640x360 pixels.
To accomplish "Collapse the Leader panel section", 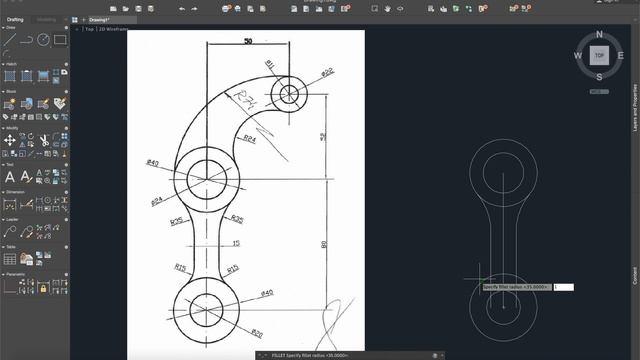I will 3,220.
